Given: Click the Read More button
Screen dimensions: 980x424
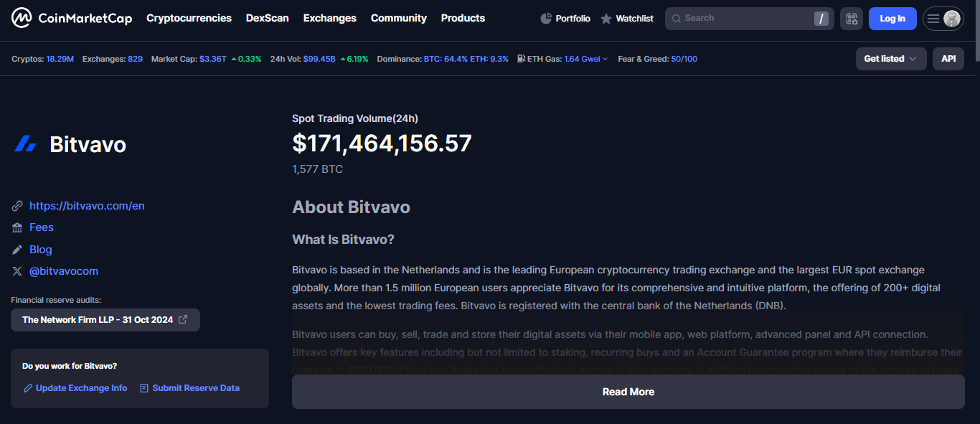Looking at the screenshot, I should [x=628, y=392].
